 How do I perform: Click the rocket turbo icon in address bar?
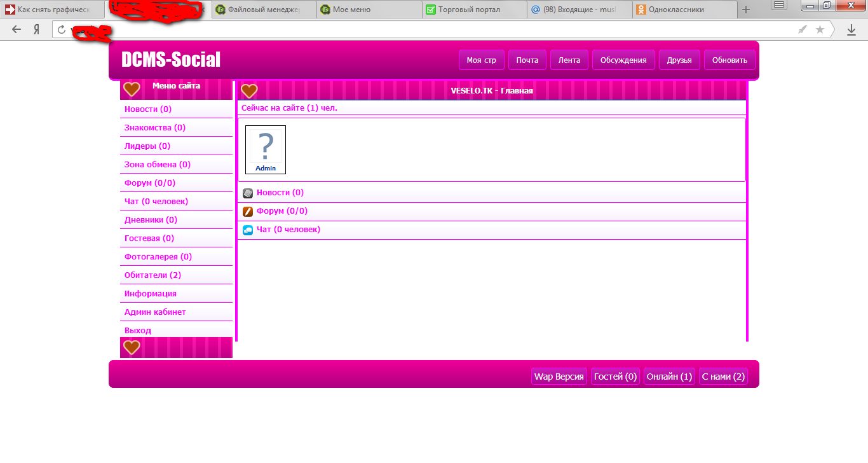pos(803,29)
